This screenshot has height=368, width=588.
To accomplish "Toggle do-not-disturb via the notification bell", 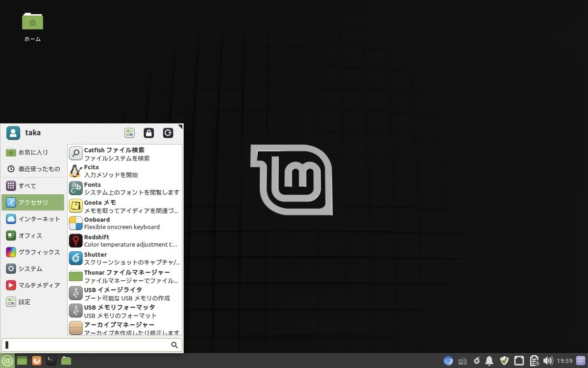I will pyautogui.click(x=490, y=361).
